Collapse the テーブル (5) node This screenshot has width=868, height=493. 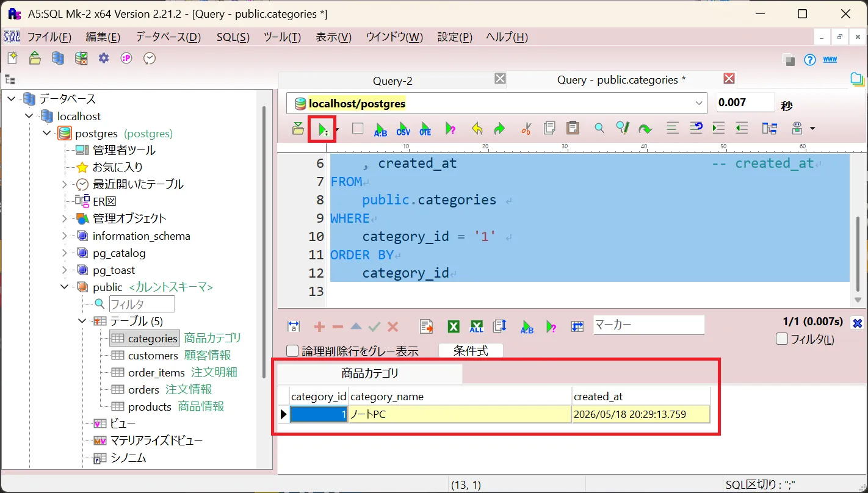[82, 321]
